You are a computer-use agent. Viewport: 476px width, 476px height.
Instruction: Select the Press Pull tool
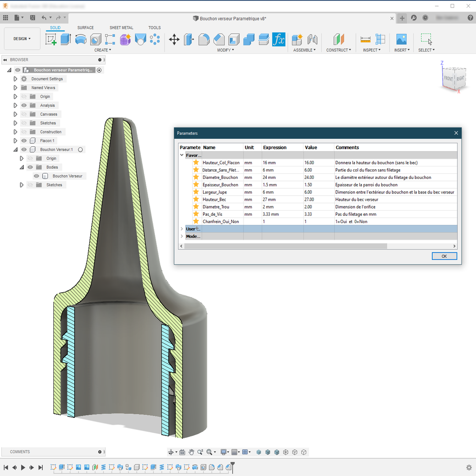click(189, 40)
